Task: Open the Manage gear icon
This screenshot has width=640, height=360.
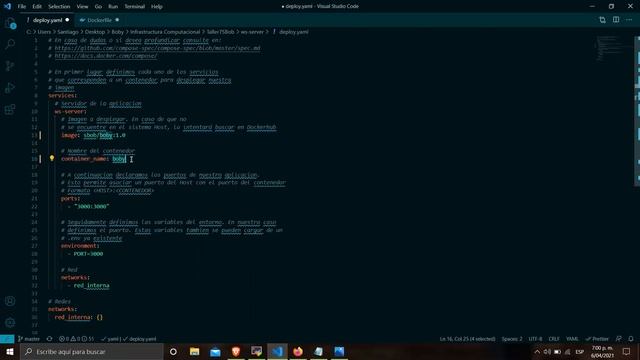Action: [10, 322]
